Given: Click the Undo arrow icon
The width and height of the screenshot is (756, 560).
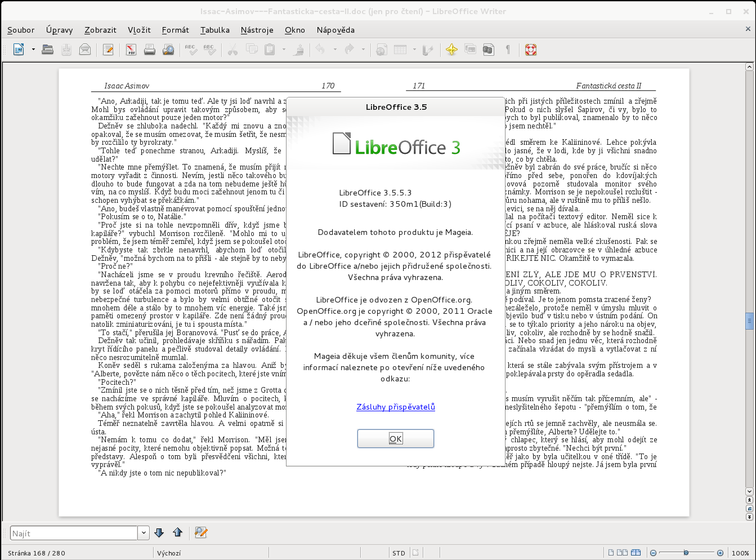Looking at the screenshot, I should click(x=321, y=50).
